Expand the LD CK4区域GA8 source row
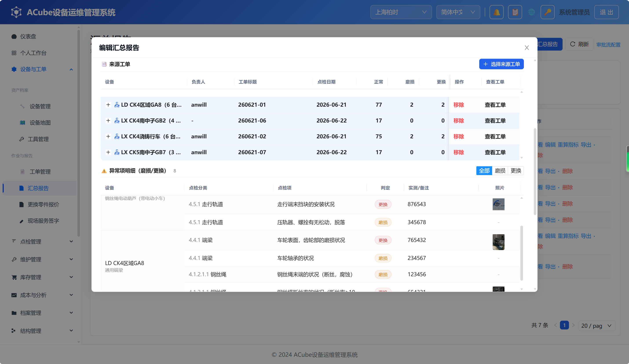 coord(108,105)
